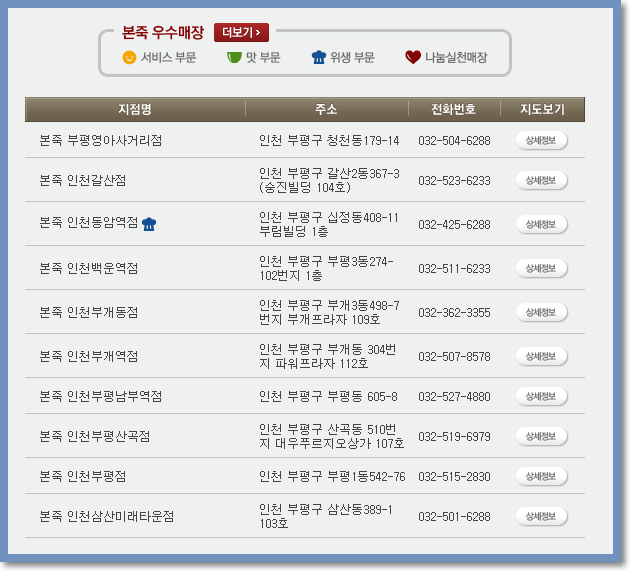Click address 인천 부평구 부평1동542-76
The image size is (630, 571).
click(x=332, y=476)
